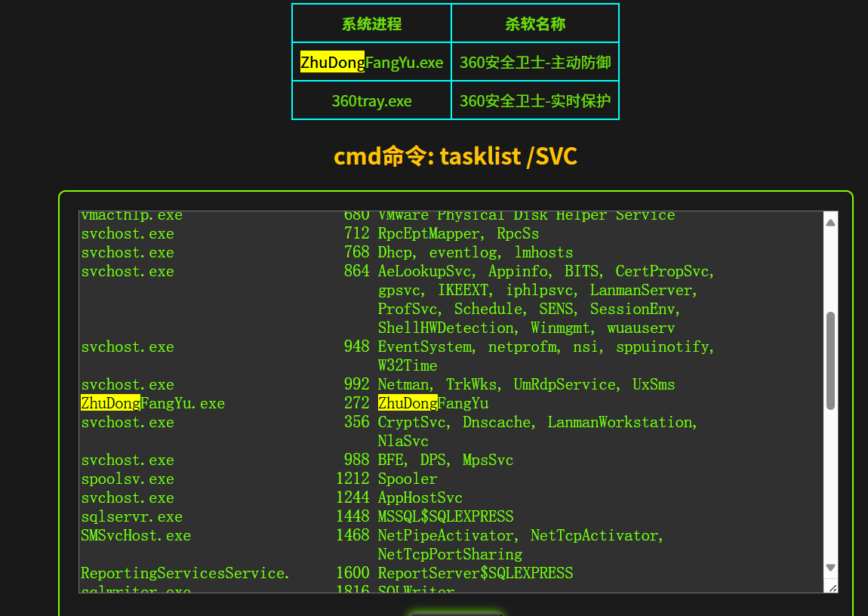This screenshot has width=868, height=616.
Task: Select the ZhuDongFangYu.exe table cell
Action: click(x=371, y=62)
